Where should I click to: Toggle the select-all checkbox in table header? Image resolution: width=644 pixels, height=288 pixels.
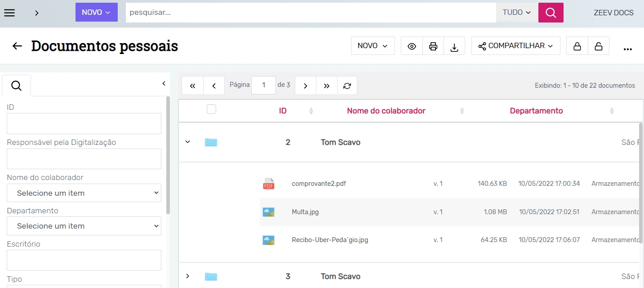point(211,109)
